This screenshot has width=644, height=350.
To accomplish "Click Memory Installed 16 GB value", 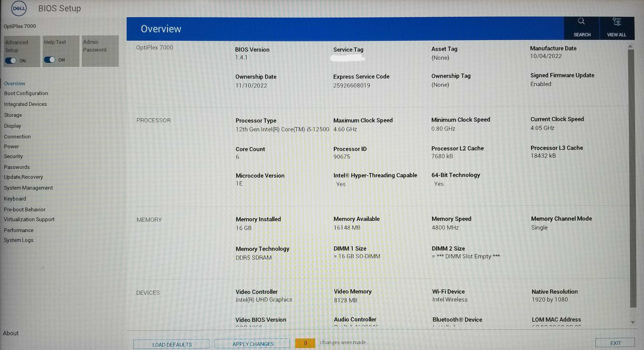I will (244, 228).
